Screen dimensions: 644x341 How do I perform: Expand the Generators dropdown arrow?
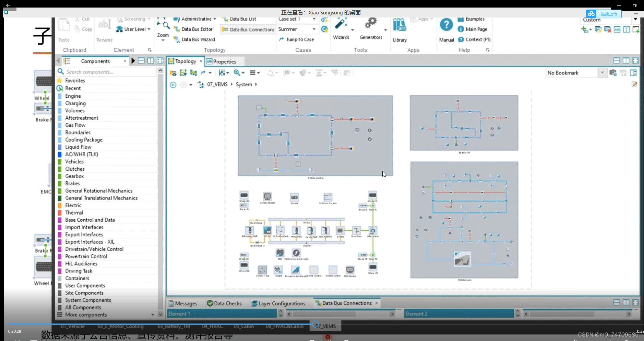pos(386,30)
